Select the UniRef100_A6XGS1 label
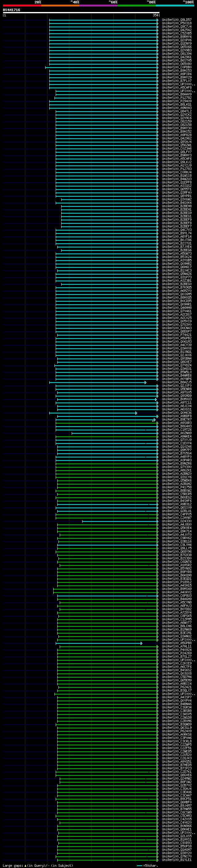This screenshot has height=868, width=197. [176, 409]
